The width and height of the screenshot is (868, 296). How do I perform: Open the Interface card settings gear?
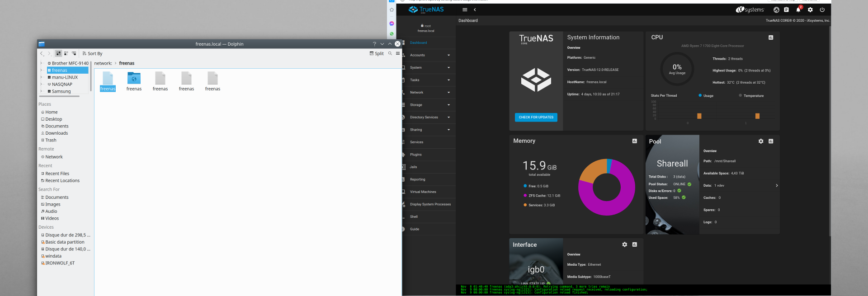pos(625,244)
